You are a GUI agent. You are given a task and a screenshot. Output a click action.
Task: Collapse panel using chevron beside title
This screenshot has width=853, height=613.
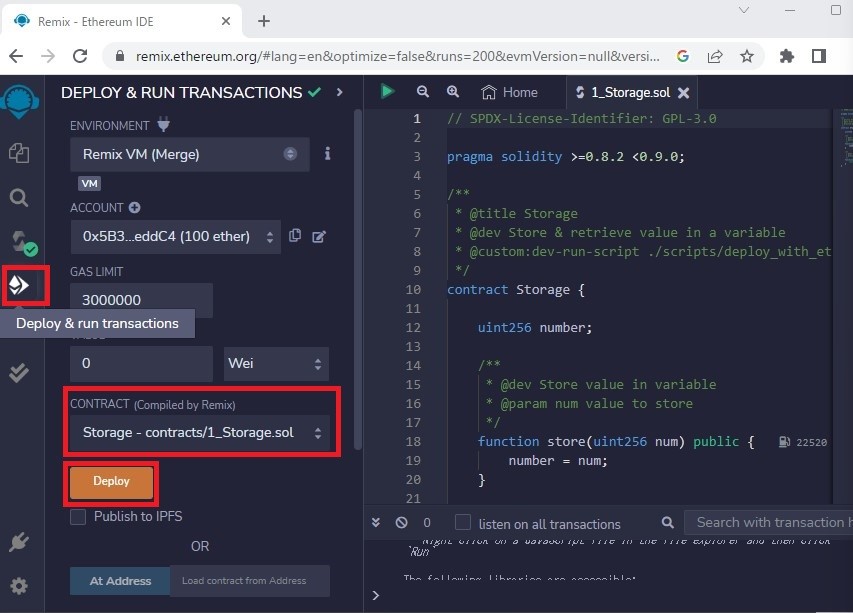coord(339,92)
